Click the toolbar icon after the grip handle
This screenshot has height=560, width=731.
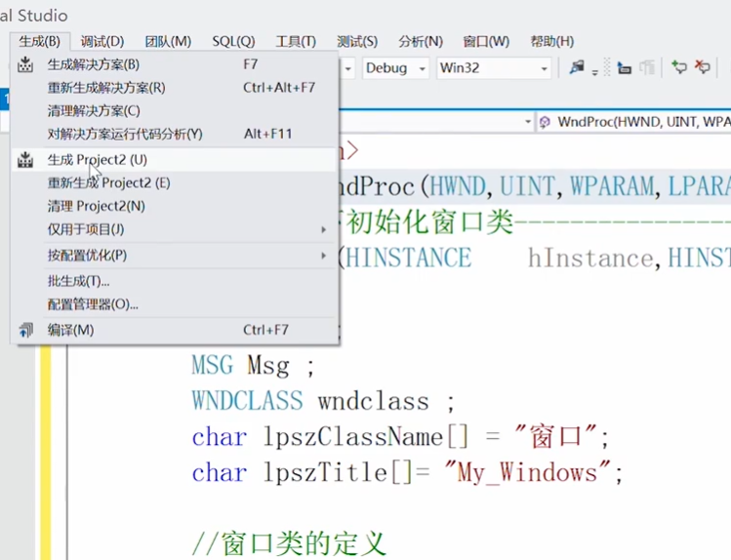tap(625, 68)
